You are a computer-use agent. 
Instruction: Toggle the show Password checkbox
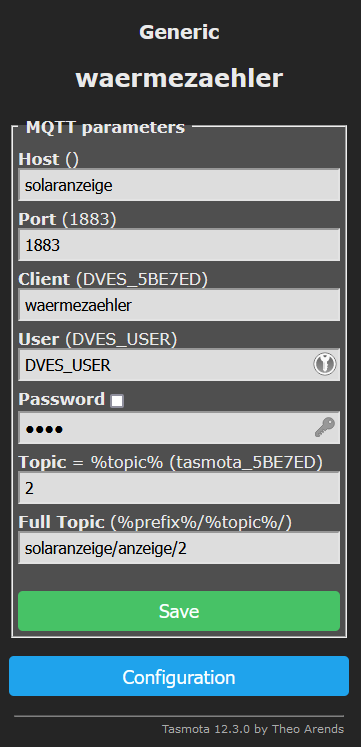pos(117,401)
